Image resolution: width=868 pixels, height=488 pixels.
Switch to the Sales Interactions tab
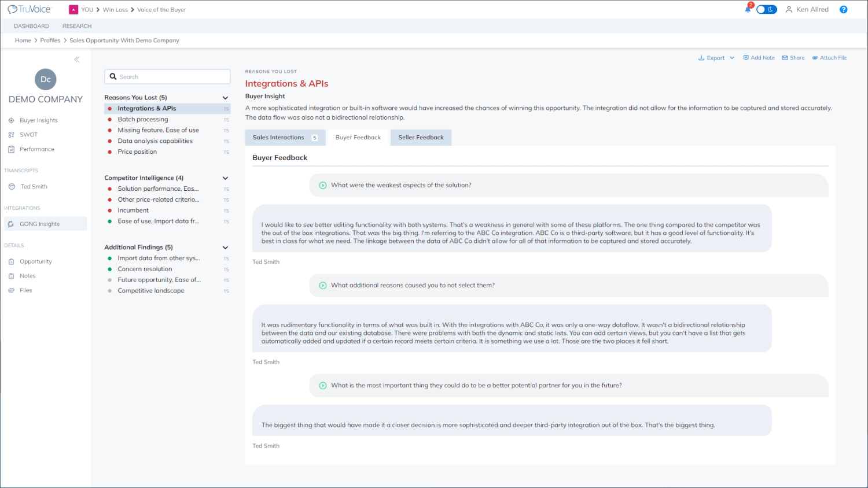(285, 138)
